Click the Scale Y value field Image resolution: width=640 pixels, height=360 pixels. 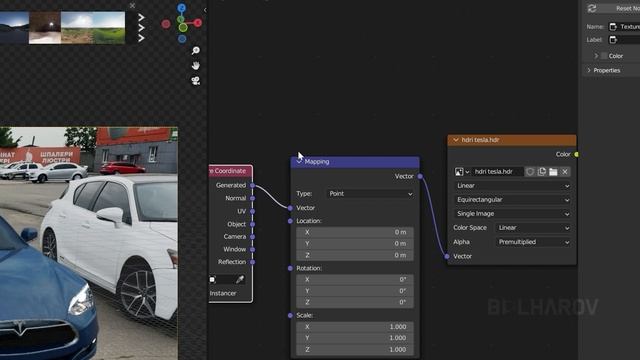pos(354,338)
